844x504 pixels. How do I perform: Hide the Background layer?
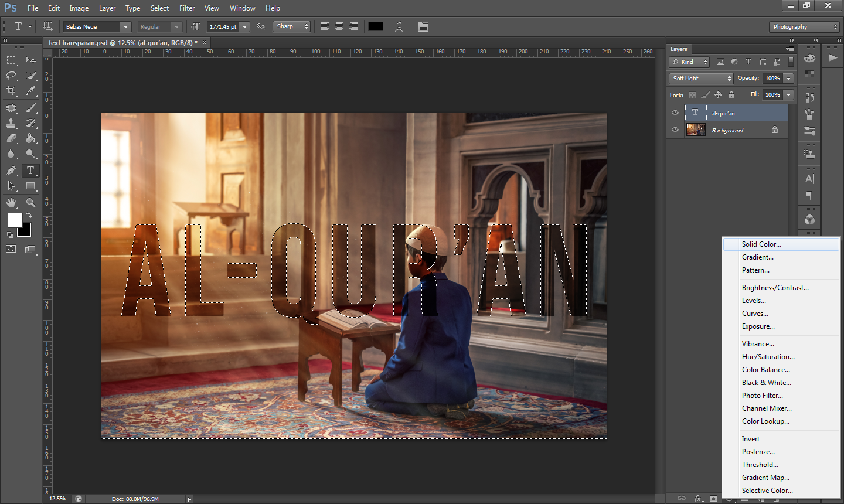coord(675,130)
